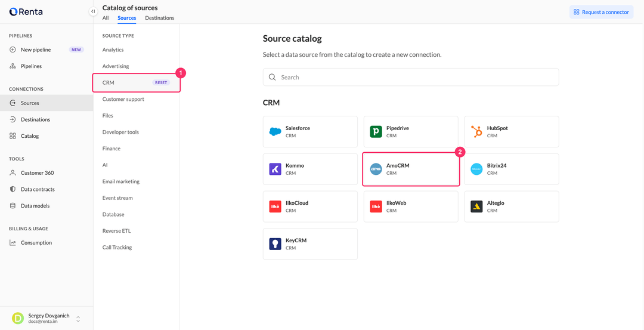The height and width of the screenshot is (330, 644).
Task: Open the Destinations page in sidebar
Action: (35, 119)
